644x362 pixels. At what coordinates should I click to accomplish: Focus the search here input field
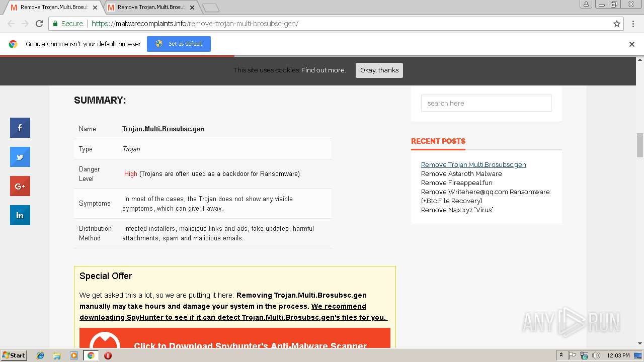pos(487,103)
